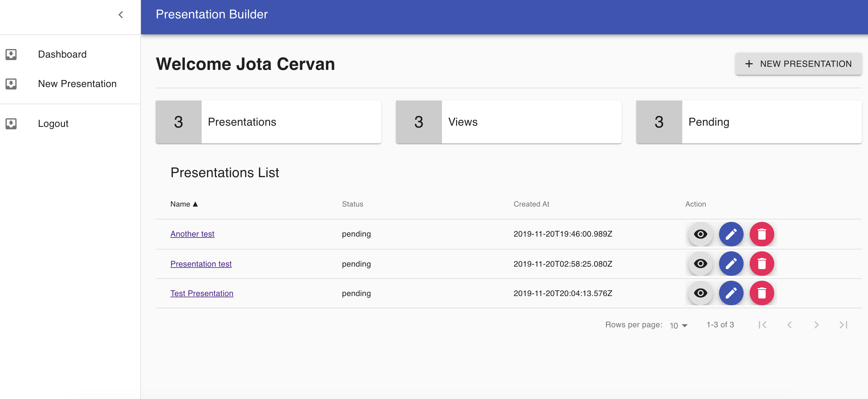Click the Logout sidebar icon
This screenshot has height=399, width=868.
click(11, 123)
